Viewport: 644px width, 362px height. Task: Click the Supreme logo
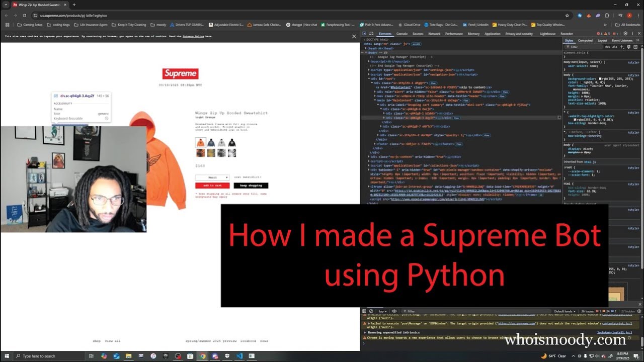click(x=180, y=73)
